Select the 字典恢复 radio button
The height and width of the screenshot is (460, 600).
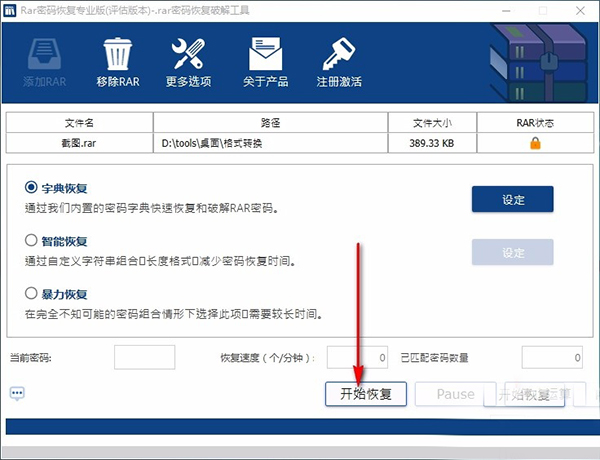coord(31,188)
